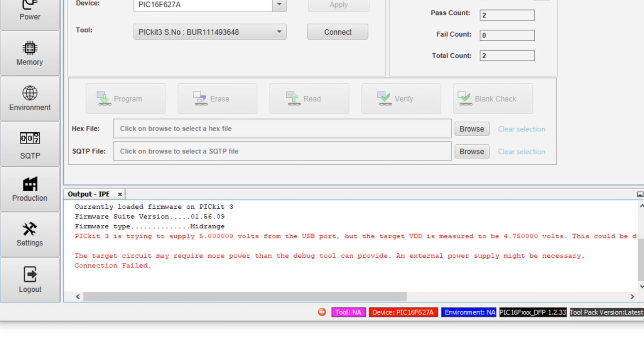Click the Hex File path field

(282, 129)
